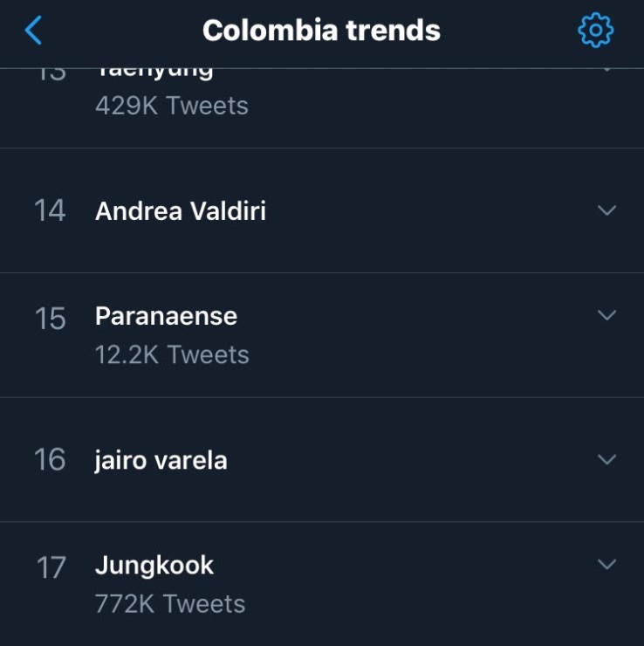Viewport: 644px width, 646px height.
Task: Tap the 12.2K Tweets count
Action: (172, 354)
